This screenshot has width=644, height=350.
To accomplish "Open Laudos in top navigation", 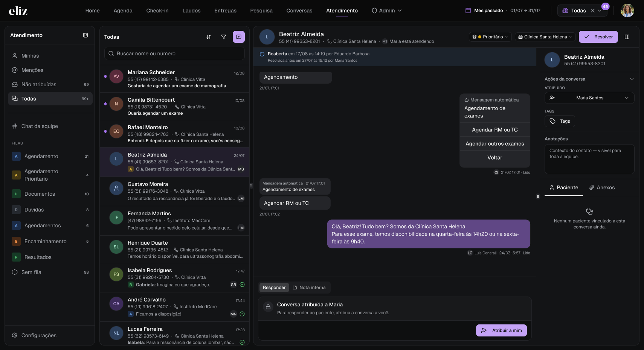I will click(x=191, y=11).
